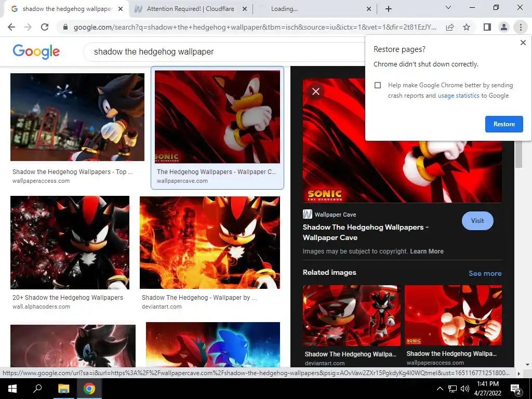The width and height of the screenshot is (532, 399).
Task: Click the forward navigation arrow
Action: point(28,27)
